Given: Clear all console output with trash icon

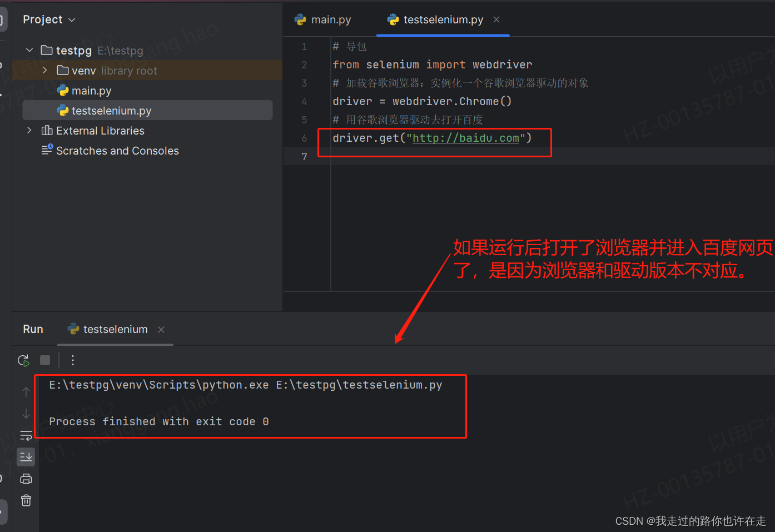Looking at the screenshot, I should pos(26,500).
